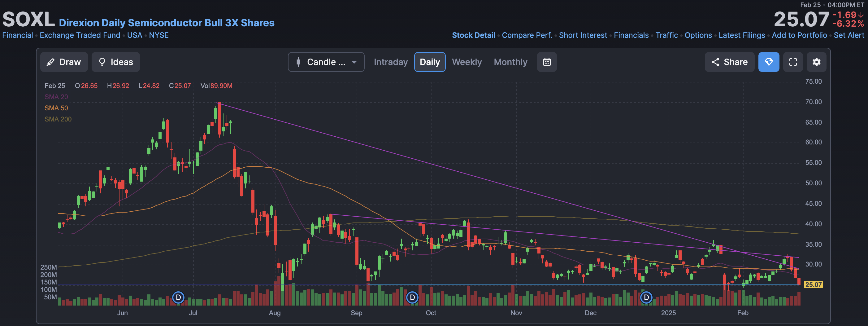This screenshot has width=868, height=326.
Task: Share this chart
Action: tap(729, 62)
